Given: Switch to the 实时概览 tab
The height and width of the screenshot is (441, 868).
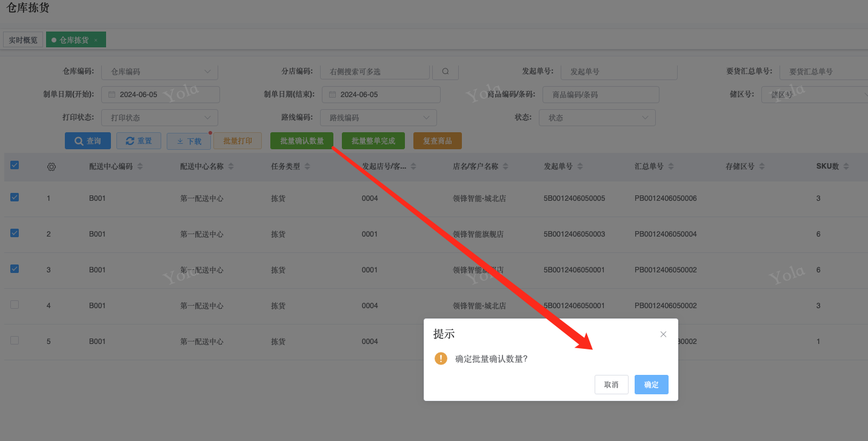Looking at the screenshot, I should [x=23, y=40].
